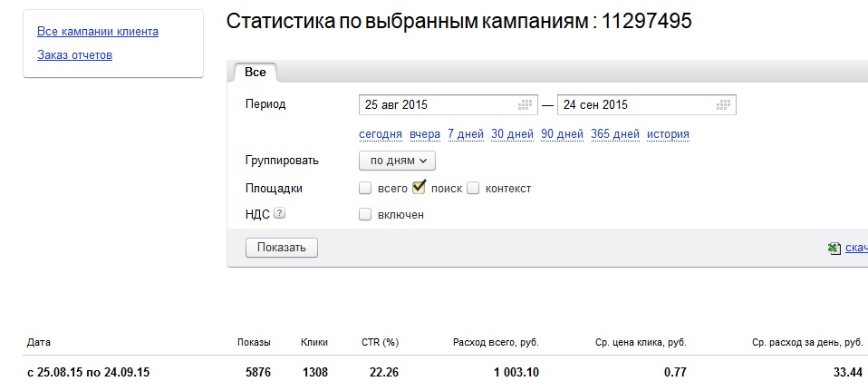The height and width of the screenshot is (391, 868).
Task: Click the 25 авг 2015 date field
Action: (448, 105)
